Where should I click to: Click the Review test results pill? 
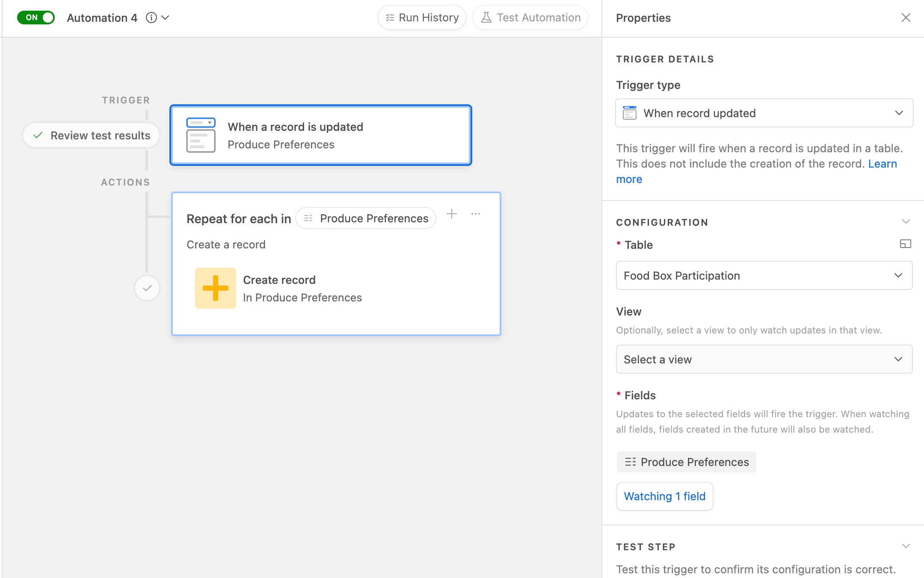[91, 136]
